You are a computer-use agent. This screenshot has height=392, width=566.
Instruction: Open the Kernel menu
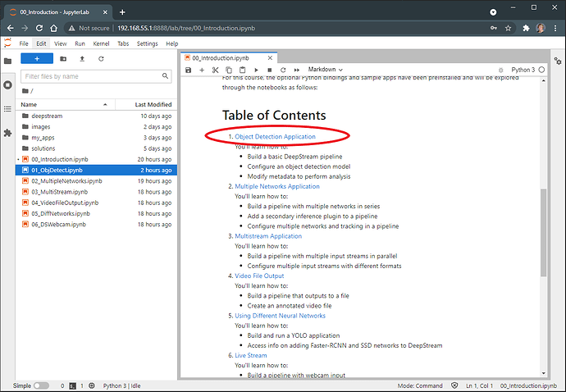point(101,43)
